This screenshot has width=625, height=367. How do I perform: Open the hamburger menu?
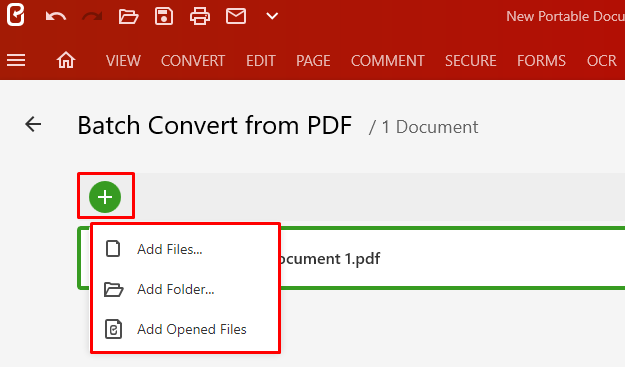(16, 61)
